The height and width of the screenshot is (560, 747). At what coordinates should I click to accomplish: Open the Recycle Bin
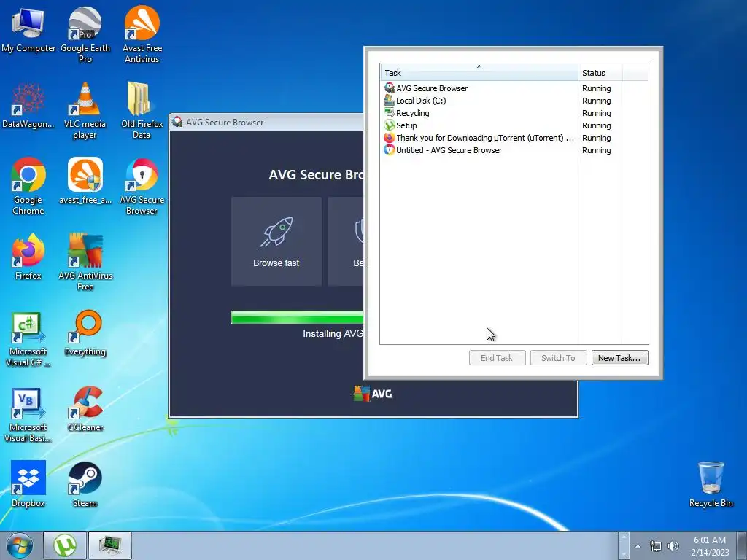coord(711,484)
